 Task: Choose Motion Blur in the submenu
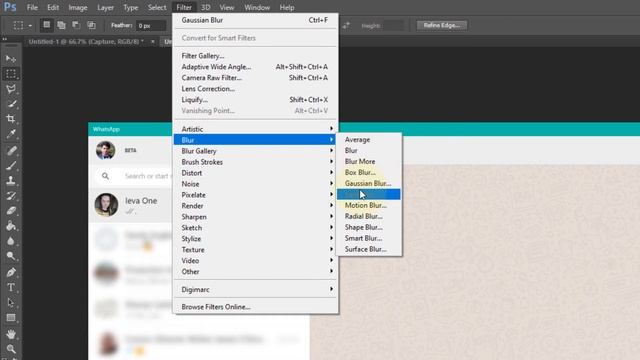point(369,205)
